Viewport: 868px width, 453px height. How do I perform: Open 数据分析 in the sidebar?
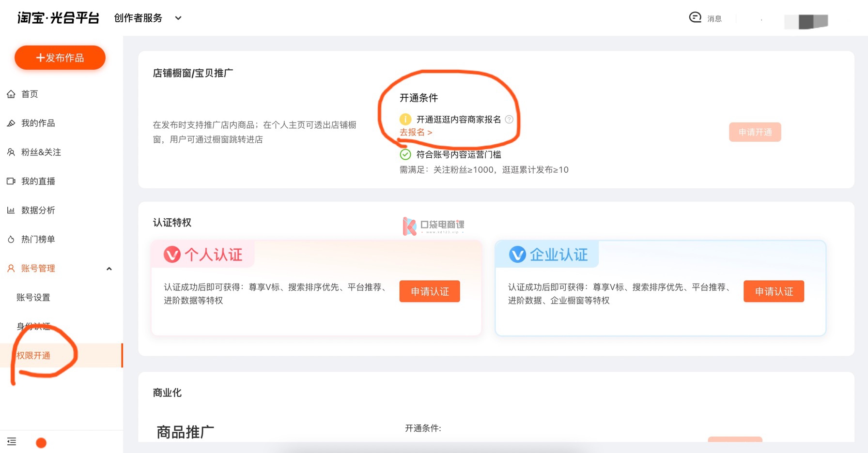(38, 210)
